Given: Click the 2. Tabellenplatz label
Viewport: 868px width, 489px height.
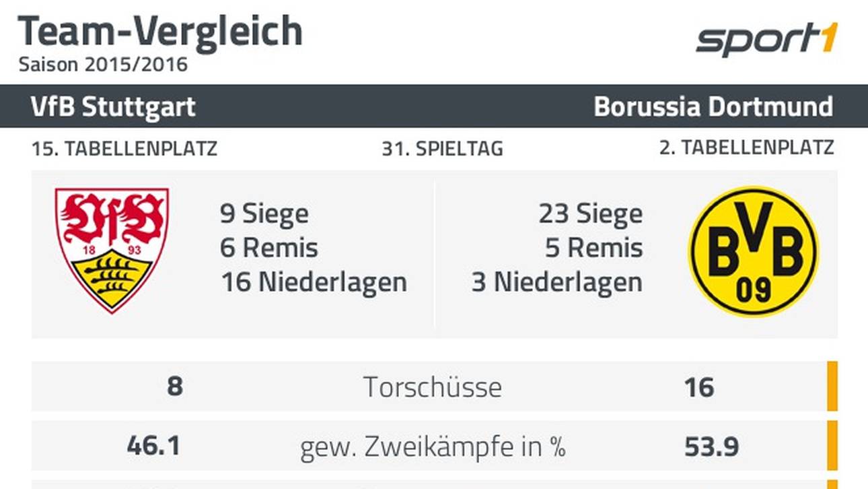Looking at the screenshot, I should (x=746, y=148).
